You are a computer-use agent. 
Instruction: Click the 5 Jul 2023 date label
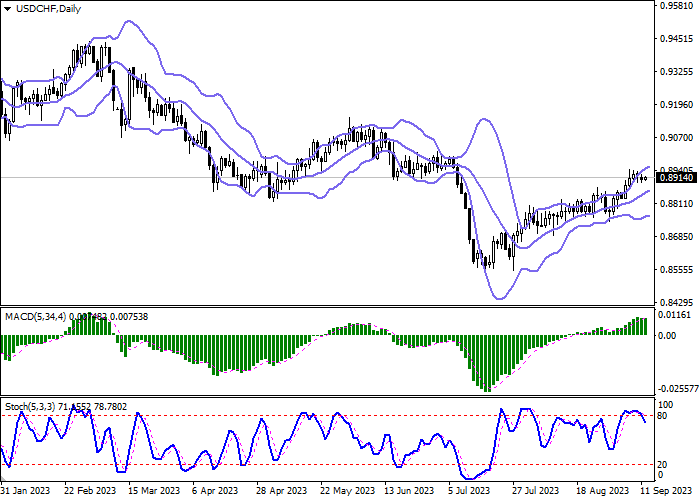(470, 490)
